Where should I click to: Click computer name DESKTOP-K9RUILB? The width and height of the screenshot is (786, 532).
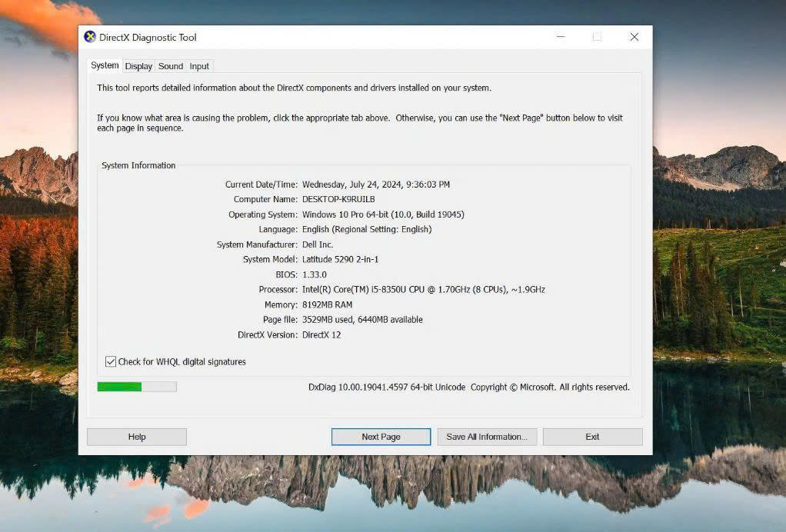338,199
